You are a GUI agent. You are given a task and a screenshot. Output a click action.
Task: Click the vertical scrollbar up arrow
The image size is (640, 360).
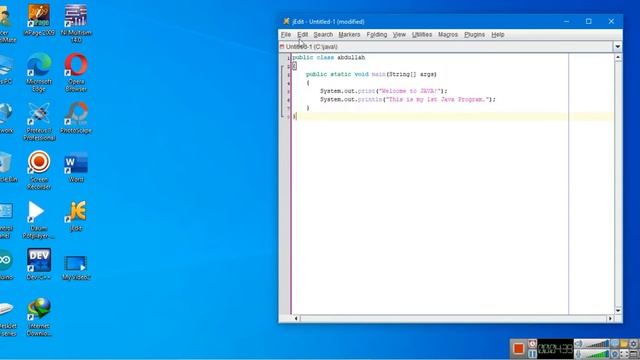pyautogui.click(x=618, y=58)
